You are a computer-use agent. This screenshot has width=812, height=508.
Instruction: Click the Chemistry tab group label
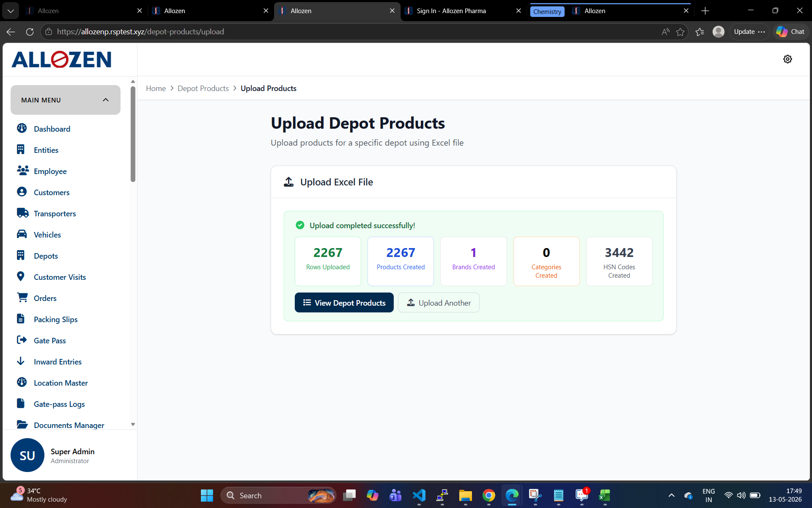click(x=547, y=11)
